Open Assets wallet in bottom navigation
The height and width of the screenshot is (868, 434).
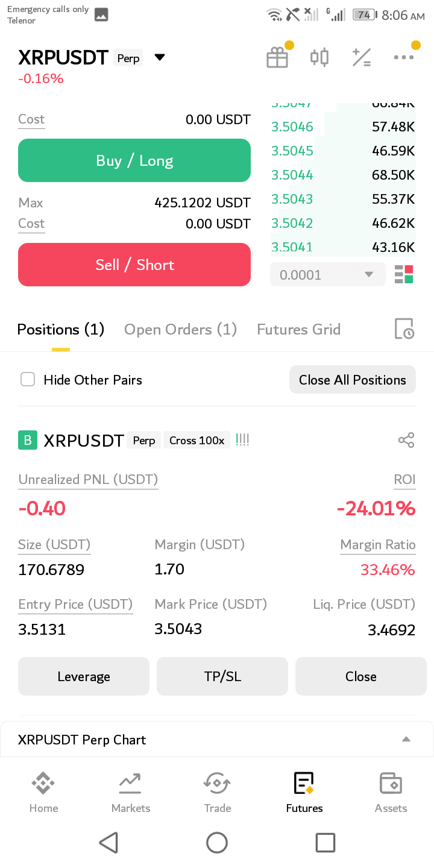coord(391,792)
